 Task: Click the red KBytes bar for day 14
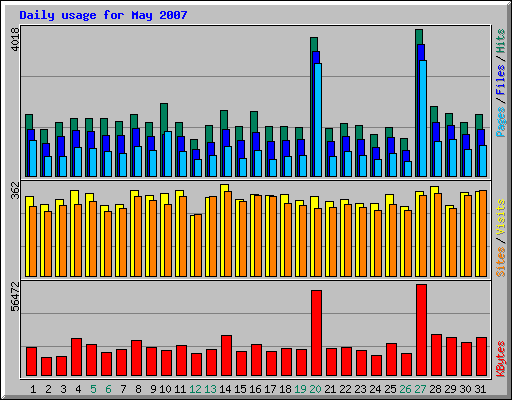pos(227,356)
